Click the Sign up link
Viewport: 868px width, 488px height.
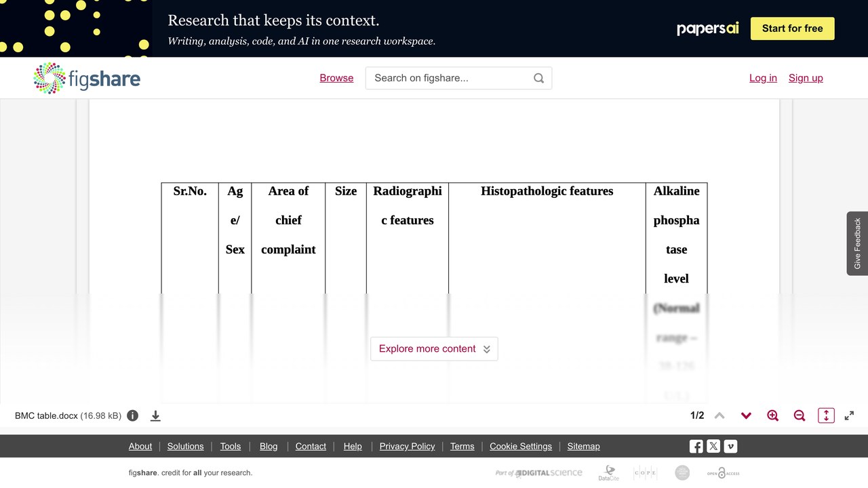pyautogui.click(x=806, y=78)
